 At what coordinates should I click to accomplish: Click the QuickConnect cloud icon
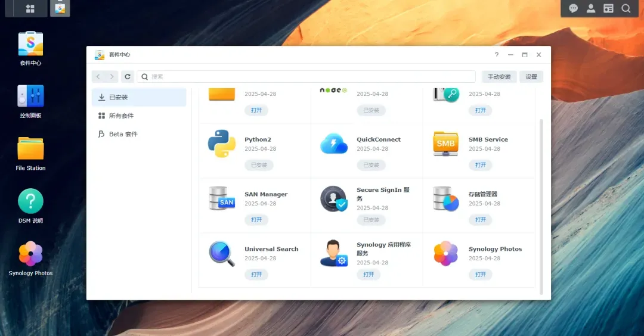(333, 144)
